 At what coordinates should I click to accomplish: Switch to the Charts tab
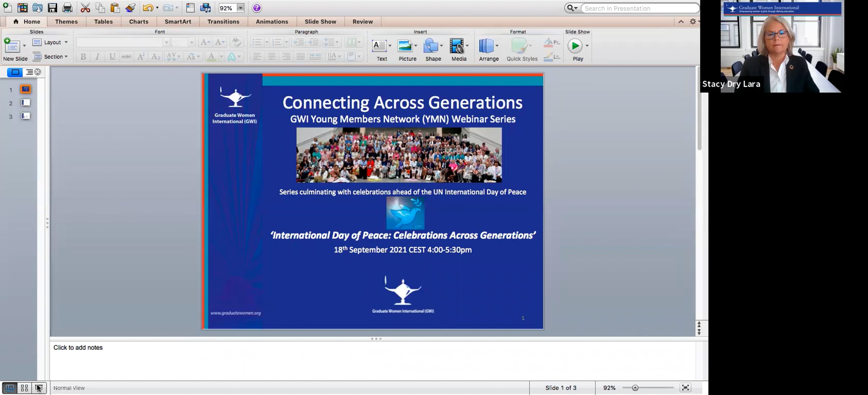pos(139,22)
